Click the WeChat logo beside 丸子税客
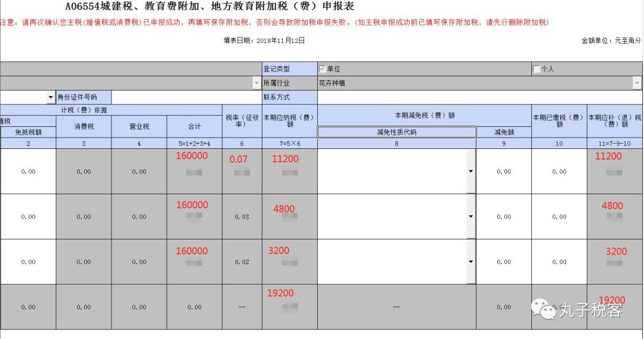This screenshot has width=644, height=339. point(544,309)
